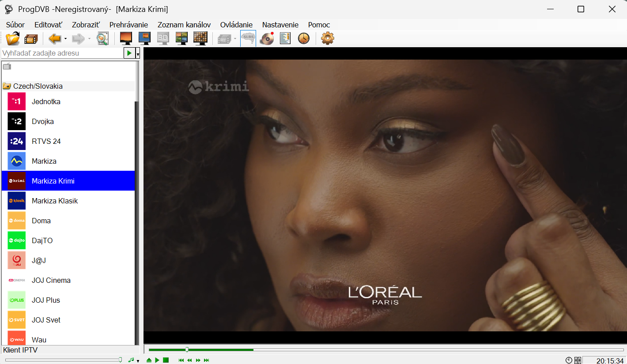627x364 pixels.
Task: Open the mosaic channel grid view
Action: coord(200,39)
